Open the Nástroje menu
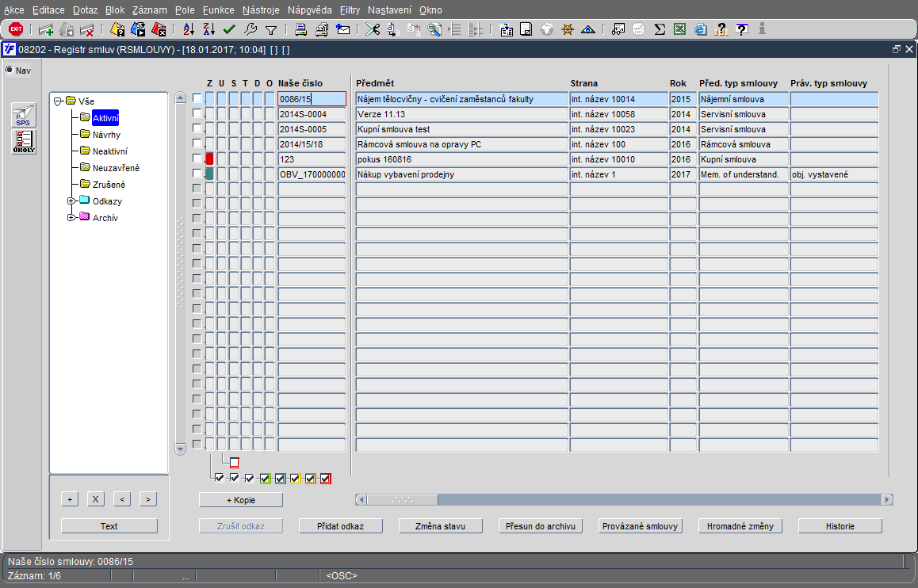 (x=261, y=10)
